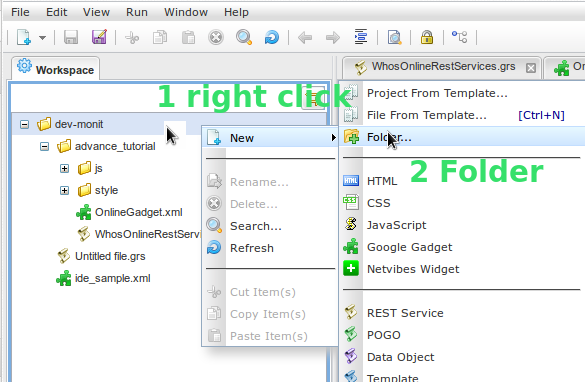
Task: Open the File menu
Action: point(20,12)
